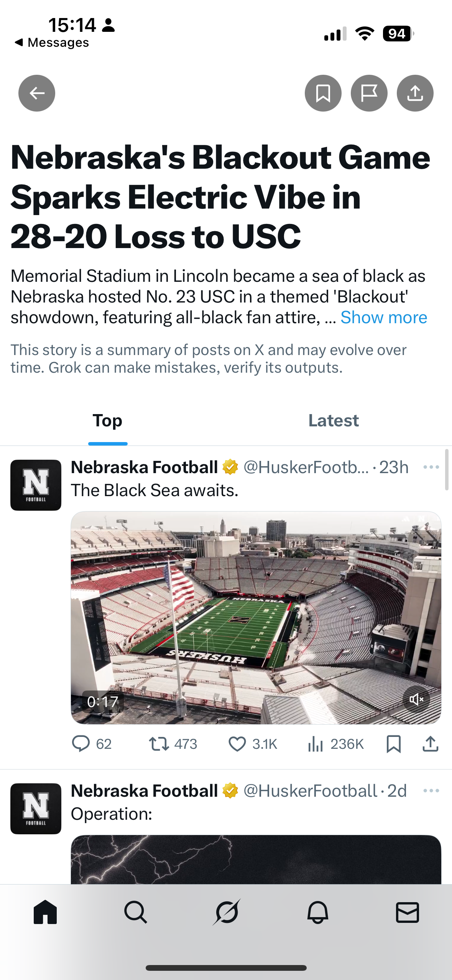Go to the Home tab
This screenshot has height=980, width=452.
click(x=45, y=912)
